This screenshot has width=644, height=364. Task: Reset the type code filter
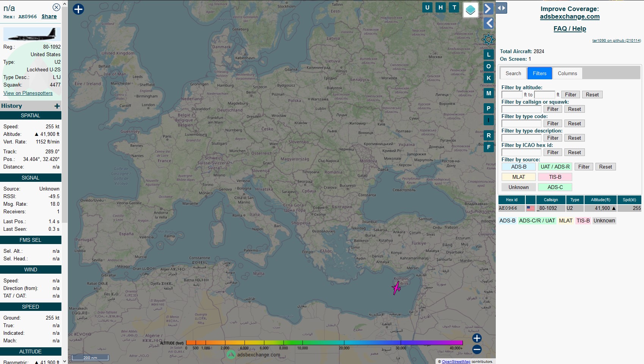[x=574, y=123]
